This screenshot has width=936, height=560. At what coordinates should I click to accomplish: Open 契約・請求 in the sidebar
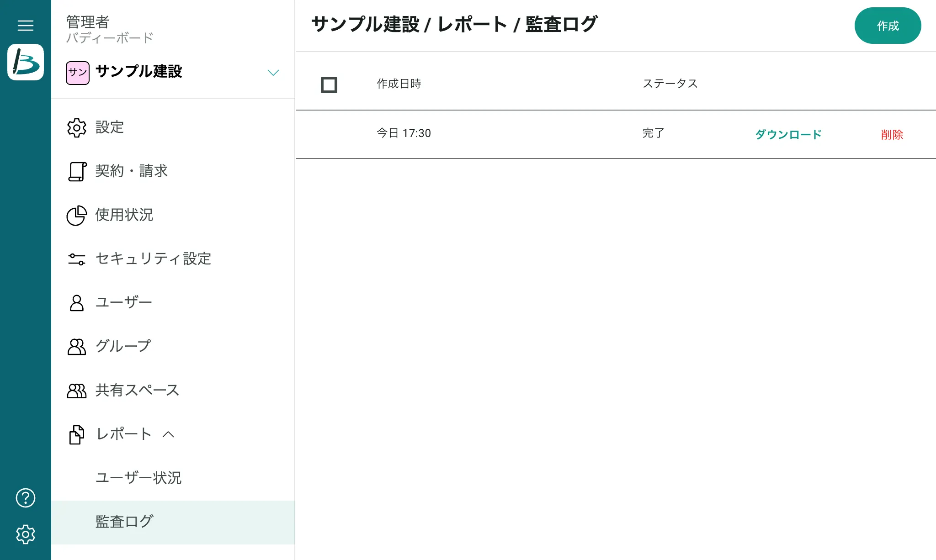tap(173, 171)
